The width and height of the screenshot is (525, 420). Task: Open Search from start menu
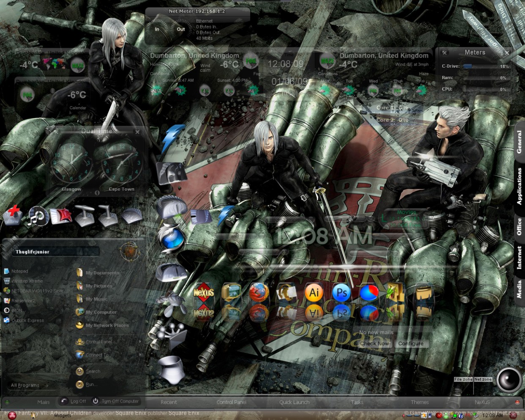[88, 371]
